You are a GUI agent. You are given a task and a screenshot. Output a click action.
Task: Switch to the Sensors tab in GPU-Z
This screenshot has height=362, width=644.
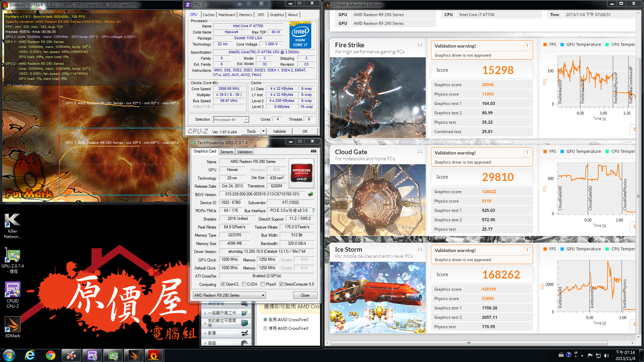pos(226,152)
